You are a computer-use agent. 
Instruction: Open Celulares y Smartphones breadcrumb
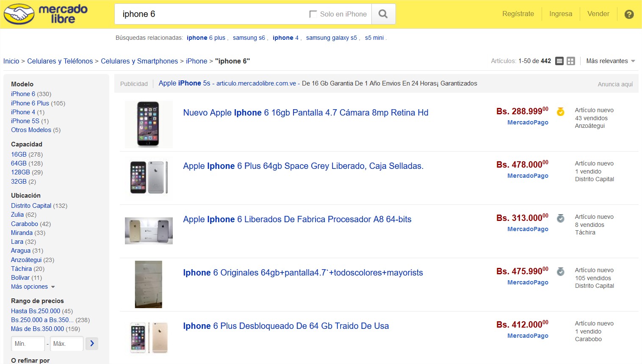click(x=139, y=61)
